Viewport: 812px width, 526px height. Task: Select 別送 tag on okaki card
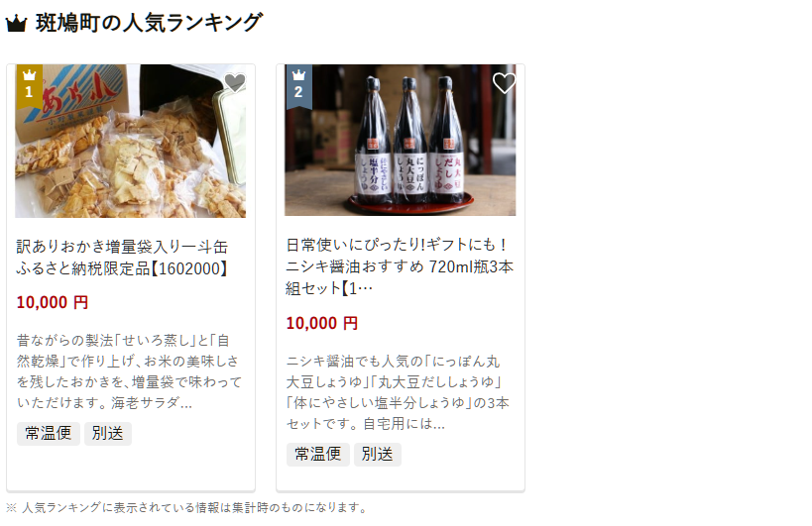coord(108,434)
